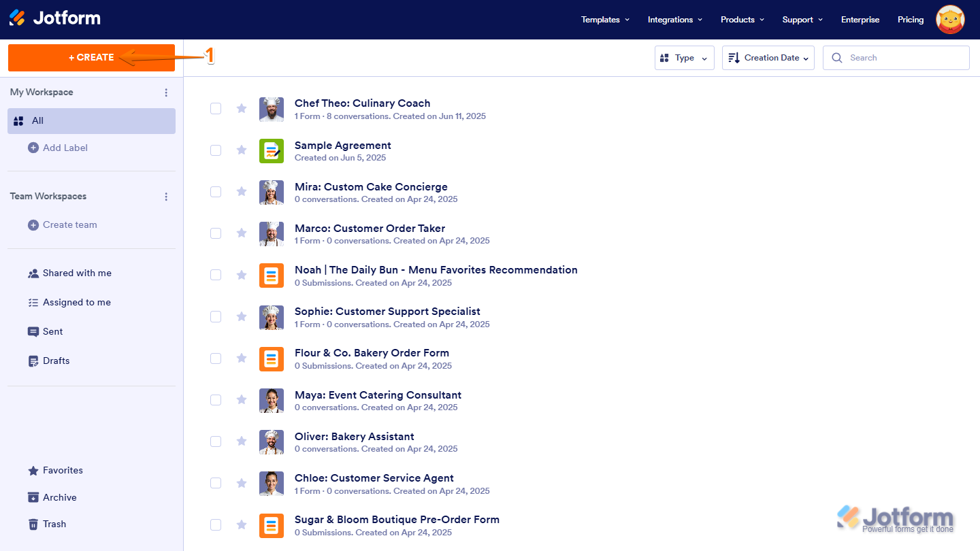This screenshot has height=551, width=980.
Task: Open Team Workspaces three-dot options menu
Action: (x=166, y=197)
